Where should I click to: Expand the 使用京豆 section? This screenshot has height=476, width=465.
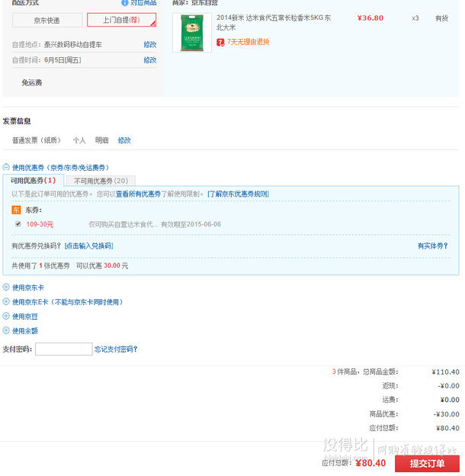(x=6, y=316)
